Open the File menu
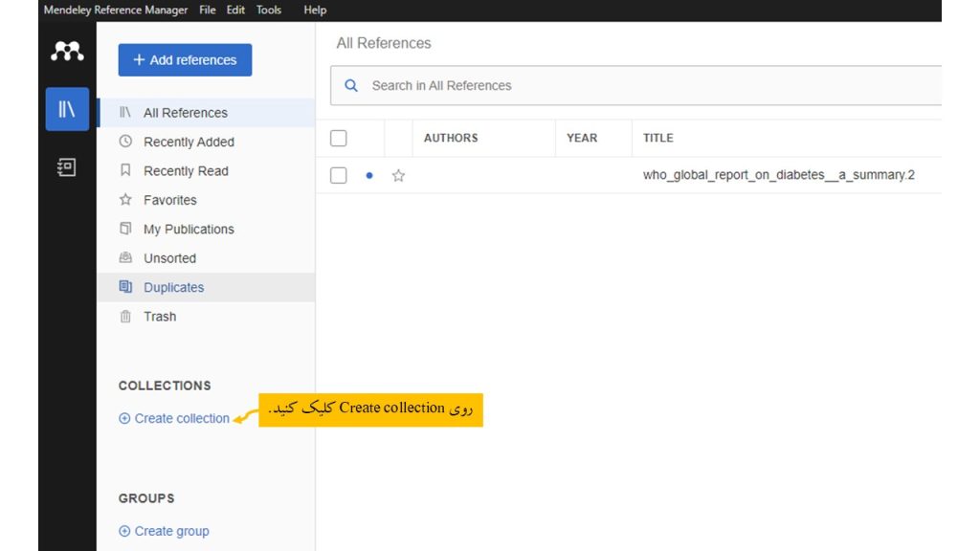This screenshot has height=551, width=980. [208, 11]
